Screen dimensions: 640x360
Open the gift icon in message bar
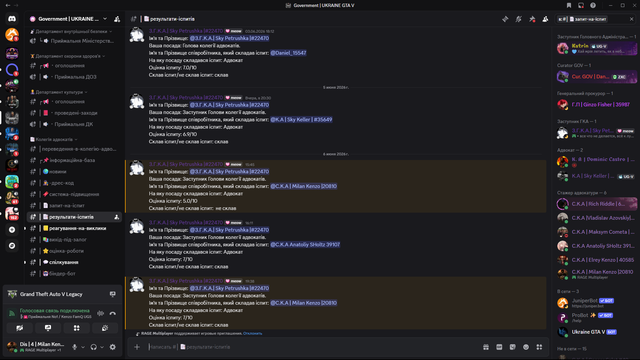[x=486, y=347]
